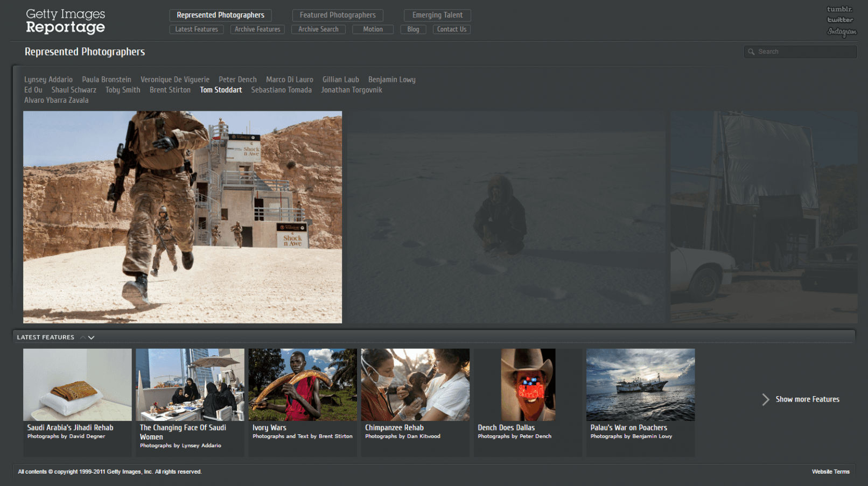Screen dimensions: 868x486
Task: Switch to the Featured Photographers tab
Action: (337, 15)
